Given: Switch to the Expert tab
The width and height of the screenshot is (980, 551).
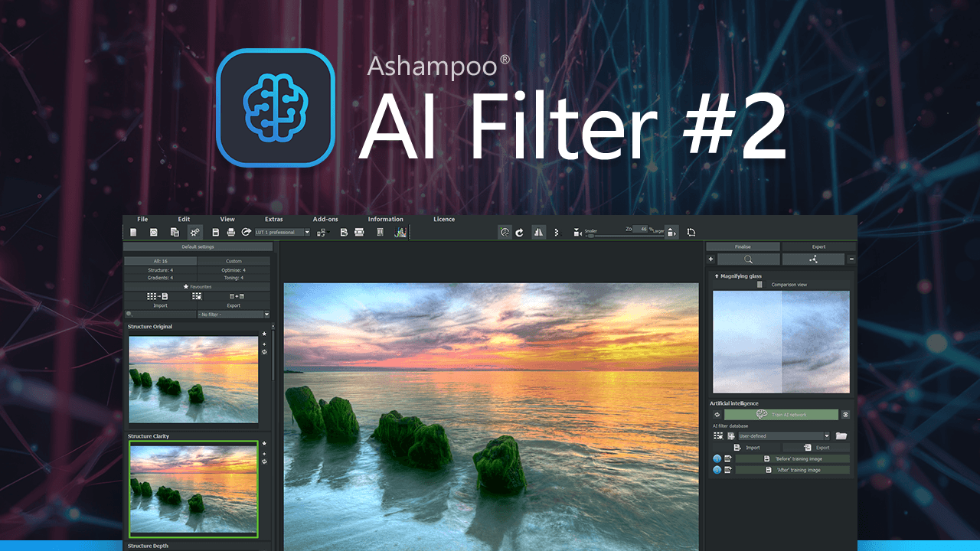Looking at the screenshot, I should click(x=818, y=246).
